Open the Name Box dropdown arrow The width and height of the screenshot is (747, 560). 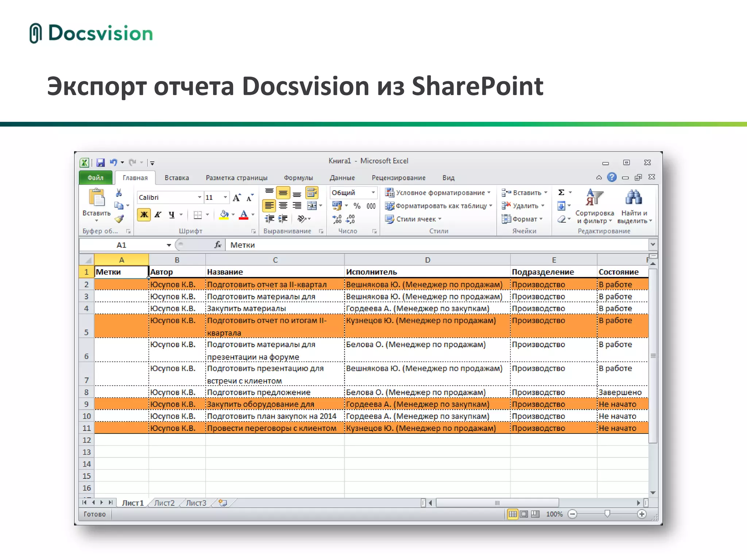(x=169, y=245)
